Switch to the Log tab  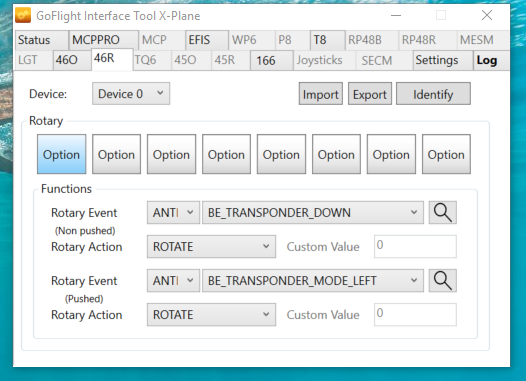(x=491, y=60)
